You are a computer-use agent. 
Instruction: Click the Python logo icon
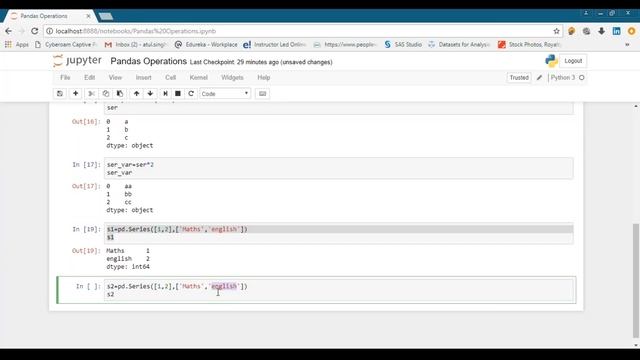tap(551, 61)
